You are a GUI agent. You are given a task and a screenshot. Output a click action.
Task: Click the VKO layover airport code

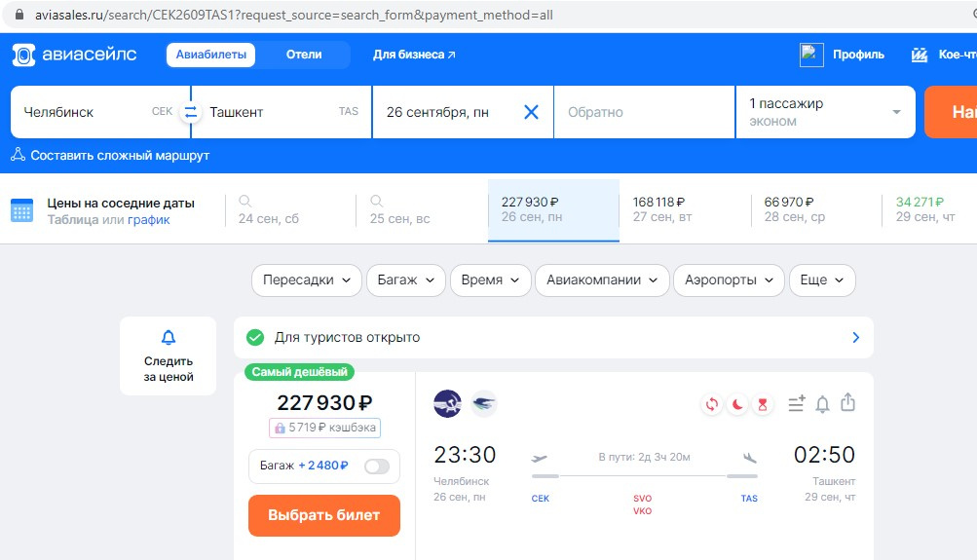pyautogui.click(x=642, y=510)
